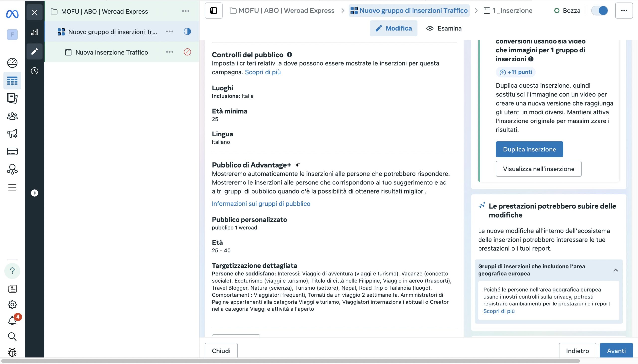Open top-right three dots menu
638x364 pixels.
click(x=624, y=10)
